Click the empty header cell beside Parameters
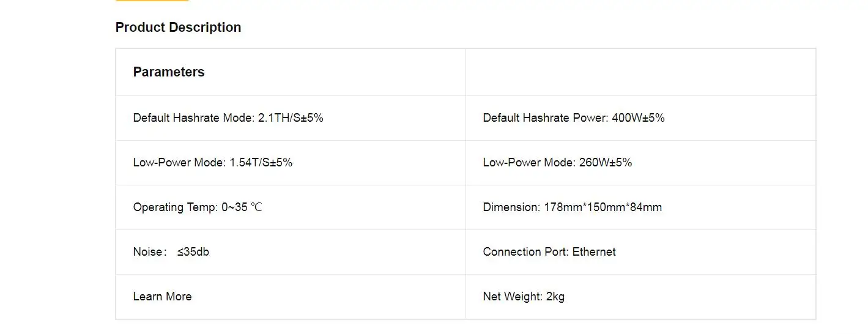Image resolution: width=868 pixels, height=334 pixels. [640, 72]
